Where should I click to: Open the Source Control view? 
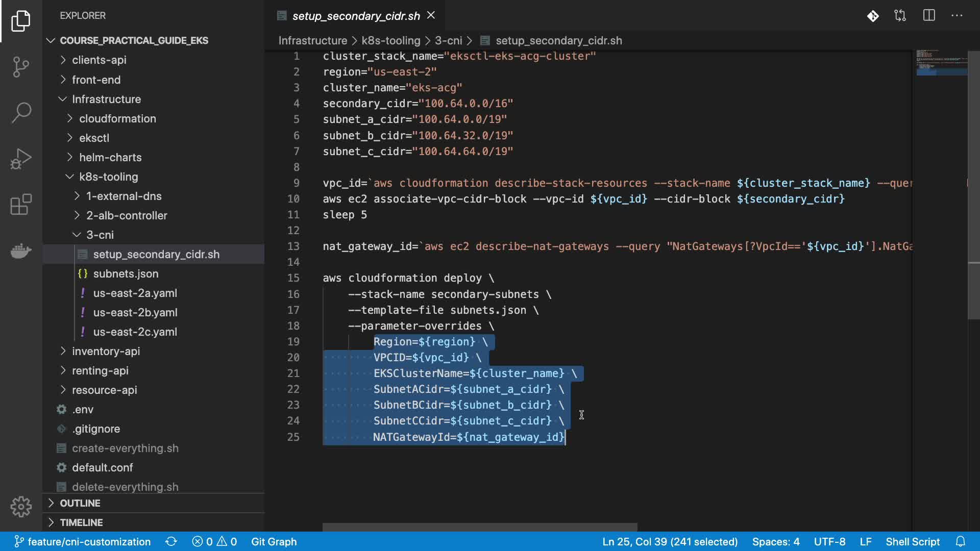(x=21, y=66)
